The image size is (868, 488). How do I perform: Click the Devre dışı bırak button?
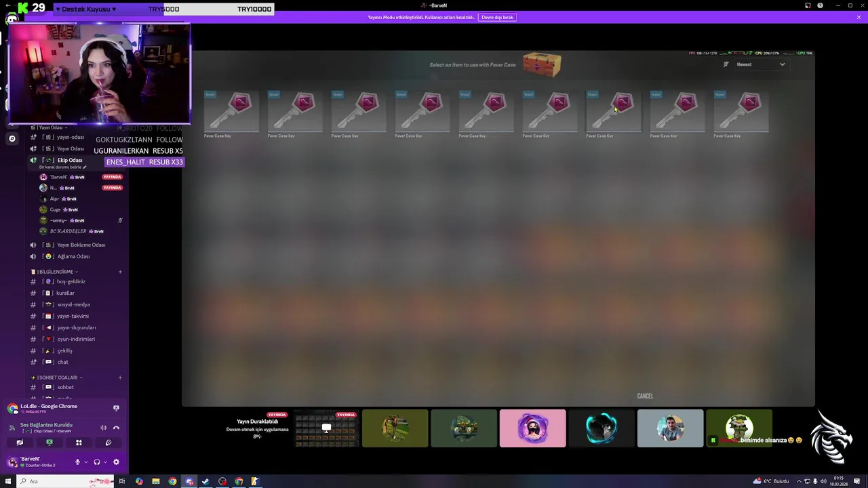point(497,17)
